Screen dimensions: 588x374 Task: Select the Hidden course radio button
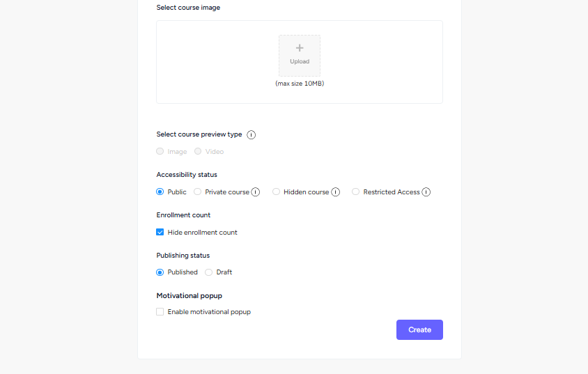277,192
